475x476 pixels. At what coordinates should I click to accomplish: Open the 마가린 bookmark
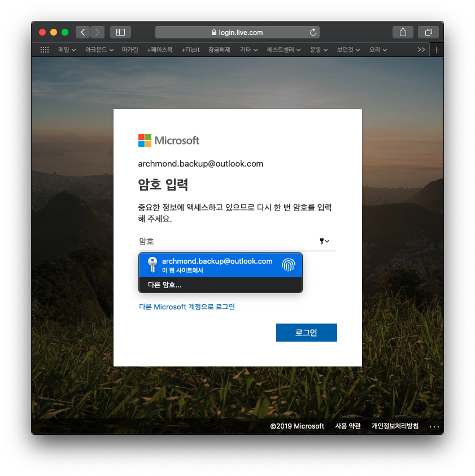click(x=130, y=50)
